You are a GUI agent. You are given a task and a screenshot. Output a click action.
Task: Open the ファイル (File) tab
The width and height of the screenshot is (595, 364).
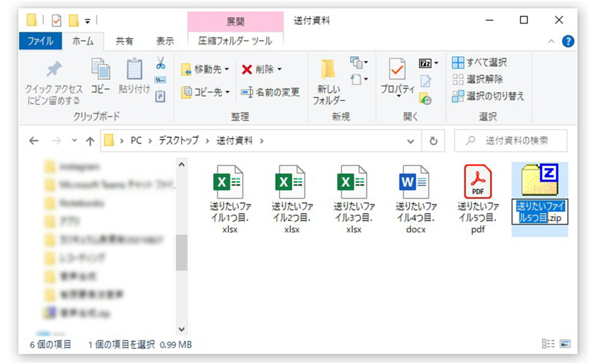pos(40,41)
